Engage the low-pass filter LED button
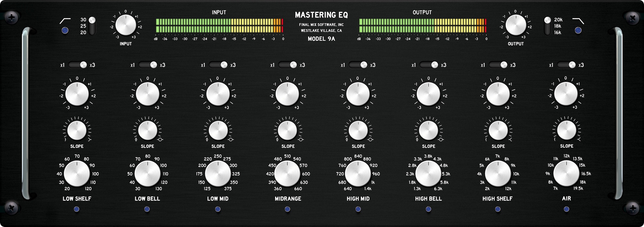The image size is (644, 227). pos(578,31)
